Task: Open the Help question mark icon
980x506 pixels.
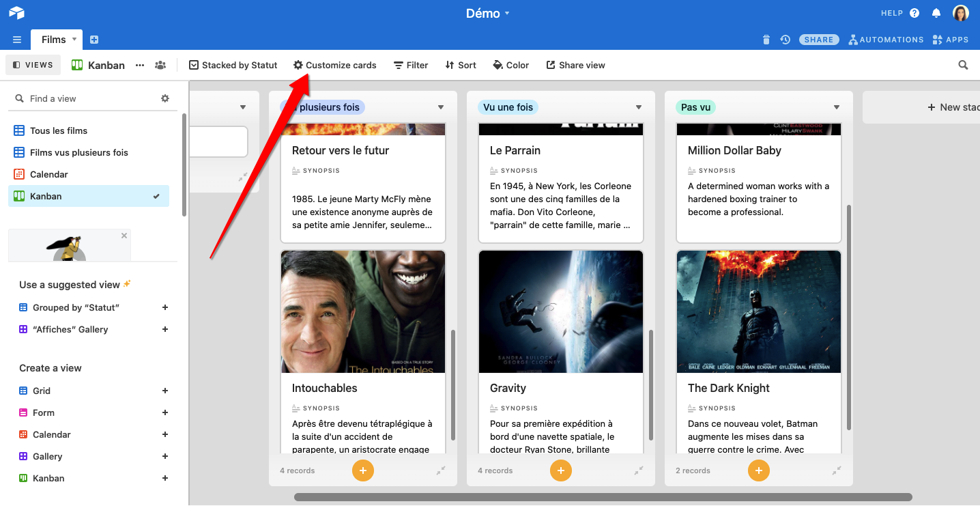Action: [914, 13]
